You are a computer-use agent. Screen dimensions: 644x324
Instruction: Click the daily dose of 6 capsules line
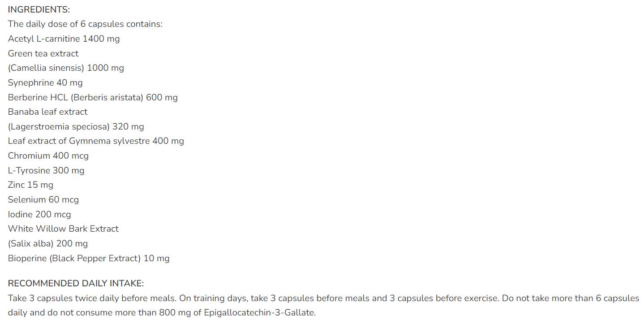tap(85, 24)
